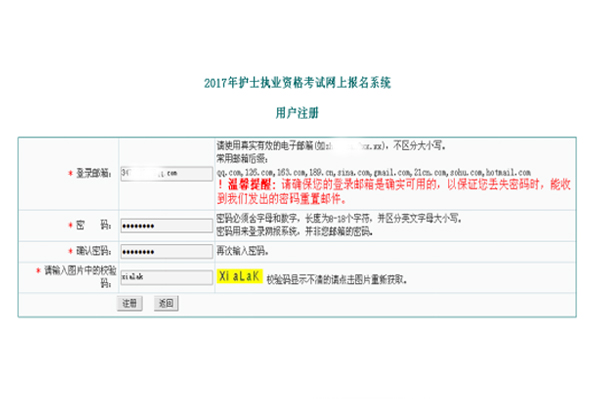600x400 pixels.
Task: Focus the 密码 password field
Action: coord(165,224)
